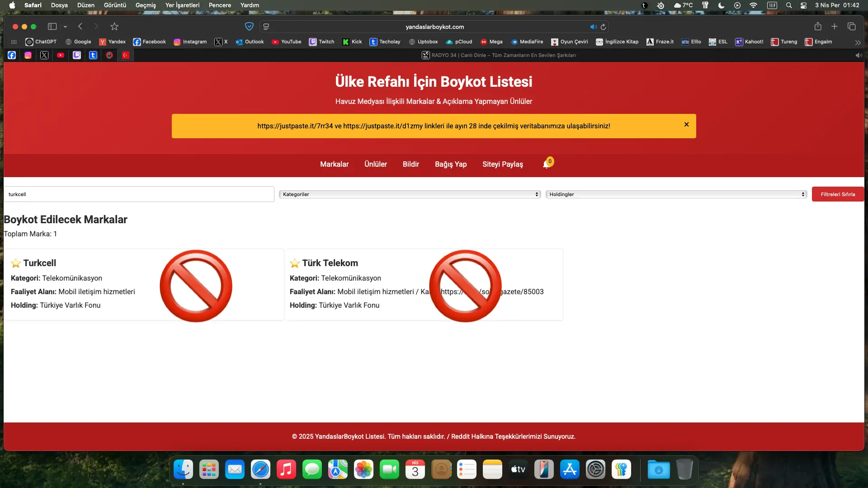Open Spotlight search in menu bar
The image size is (868, 488).
coord(789,5)
